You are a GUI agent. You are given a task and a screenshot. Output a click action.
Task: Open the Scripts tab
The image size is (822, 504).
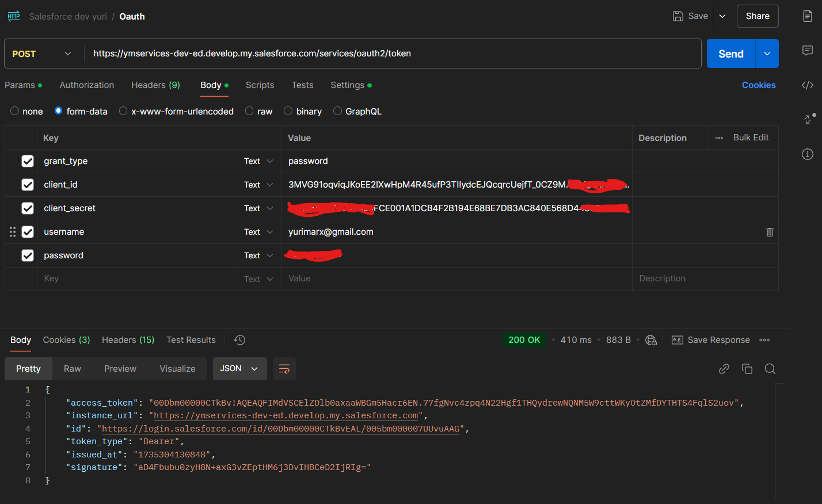(x=260, y=85)
